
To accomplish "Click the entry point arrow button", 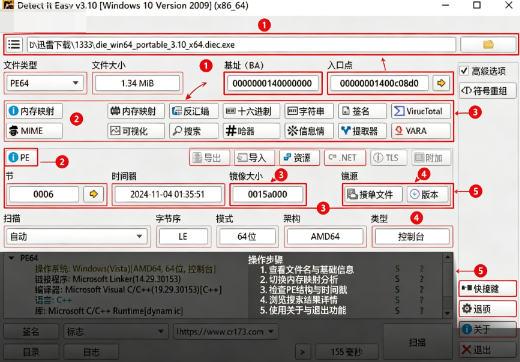I will [x=441, y=83].
